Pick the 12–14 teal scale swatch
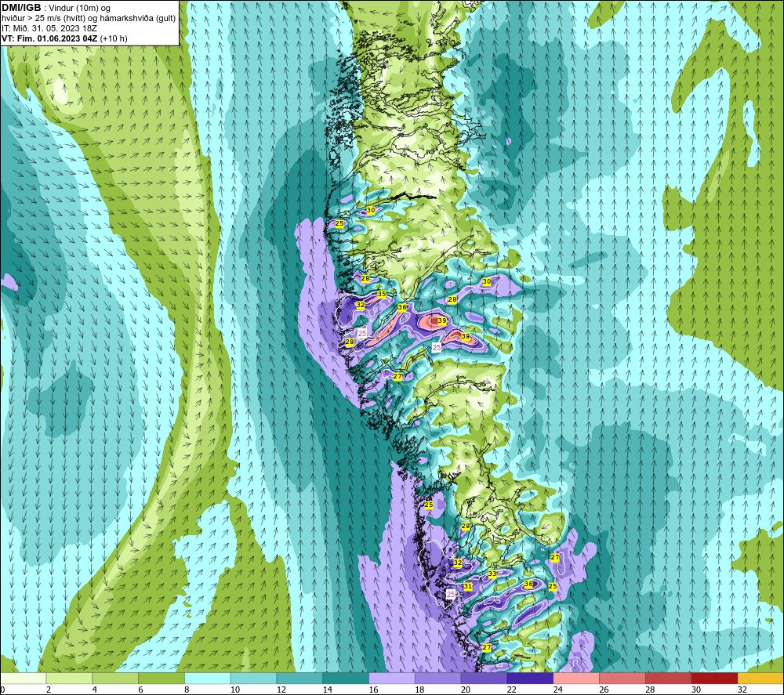 pos(299,678)
